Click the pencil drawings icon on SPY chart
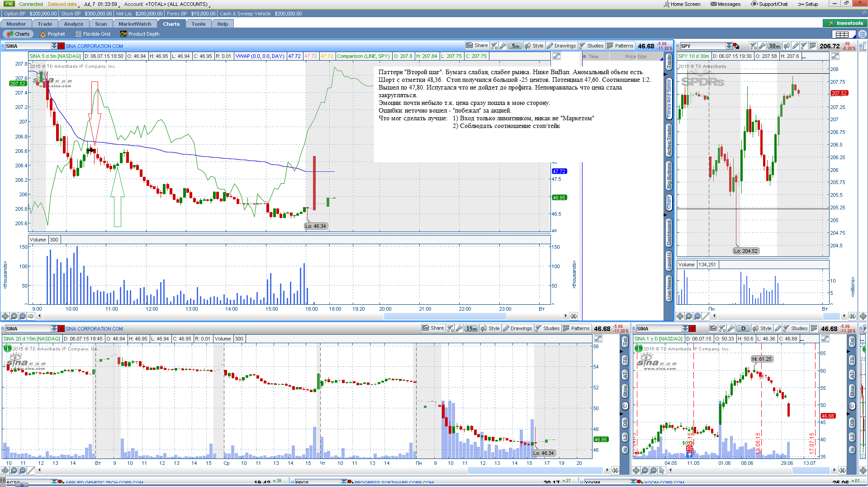 tap(796, 46)
